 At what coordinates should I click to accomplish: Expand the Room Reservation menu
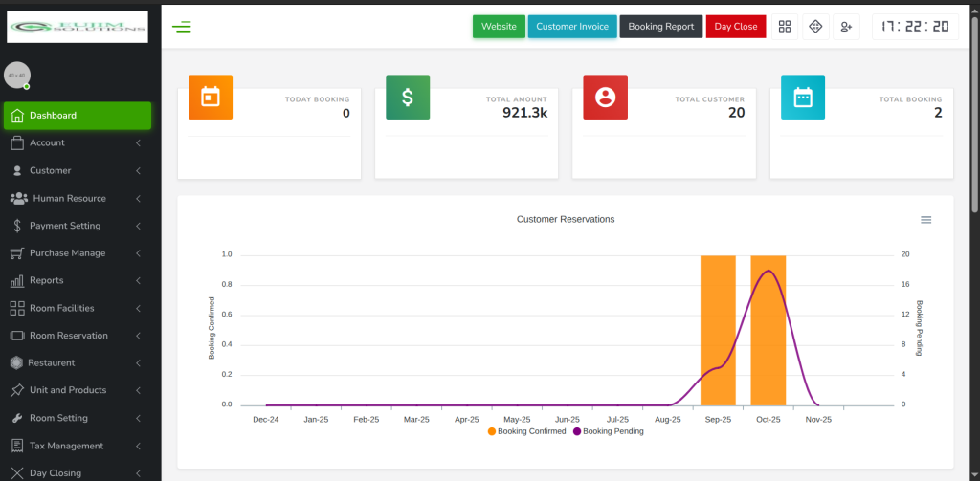click(x=77, y=336)
